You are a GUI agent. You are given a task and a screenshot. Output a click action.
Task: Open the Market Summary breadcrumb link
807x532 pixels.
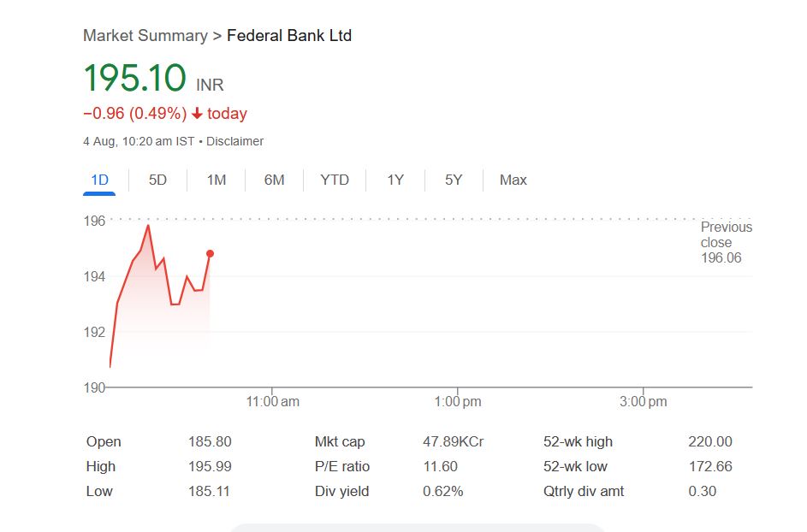pyautogui.click(x=145, y=36)
